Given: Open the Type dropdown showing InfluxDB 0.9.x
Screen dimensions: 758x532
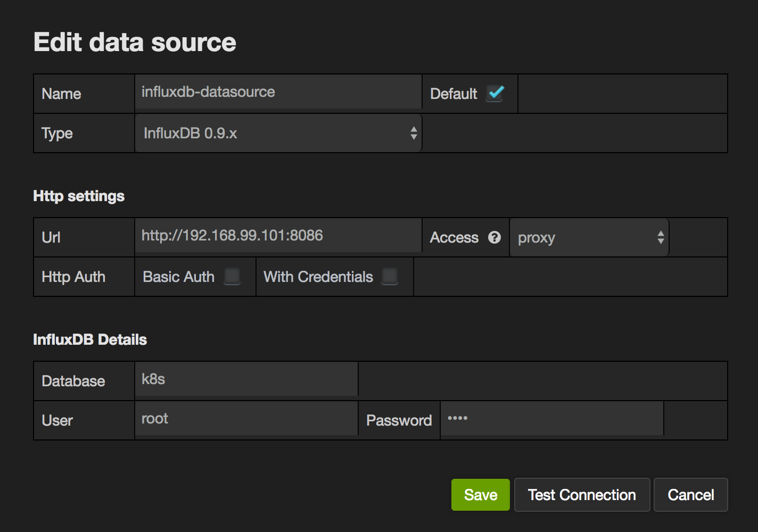Looking at the screenshot, I should tap(278, 133).
